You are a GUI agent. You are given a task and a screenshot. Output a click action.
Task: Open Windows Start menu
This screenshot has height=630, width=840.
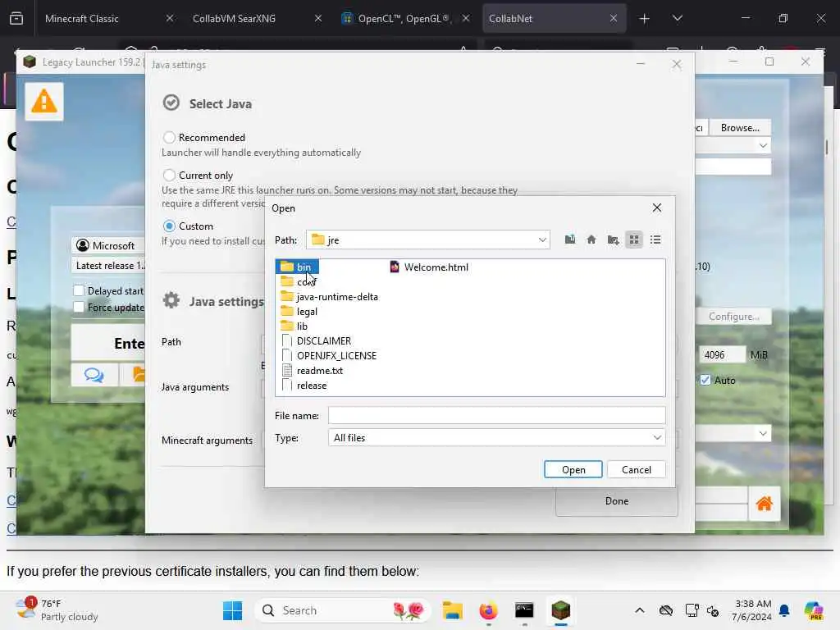coord(232,610)
